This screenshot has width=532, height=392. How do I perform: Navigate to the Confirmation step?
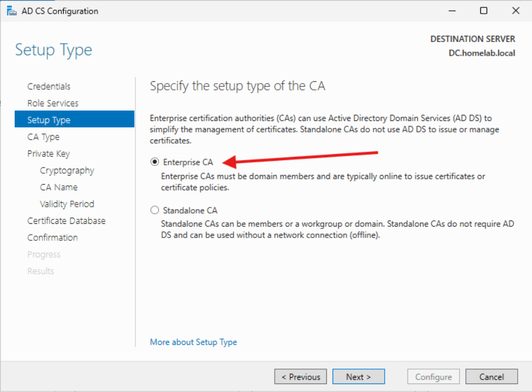tap(52, 237)
